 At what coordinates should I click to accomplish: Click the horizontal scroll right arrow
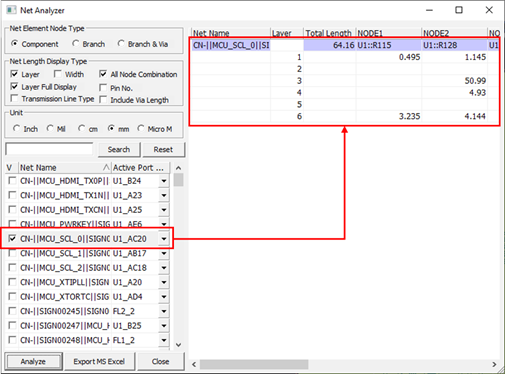(x=494, y=364)
